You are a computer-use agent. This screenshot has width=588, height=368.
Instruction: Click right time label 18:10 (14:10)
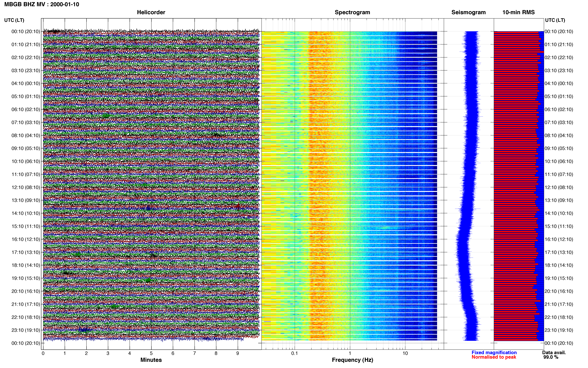559,265
